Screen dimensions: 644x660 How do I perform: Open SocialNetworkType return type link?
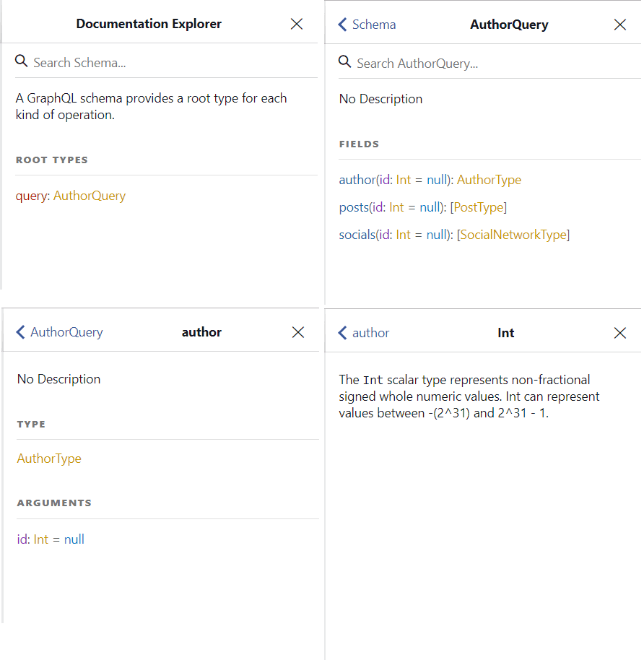tap(513, 235)
